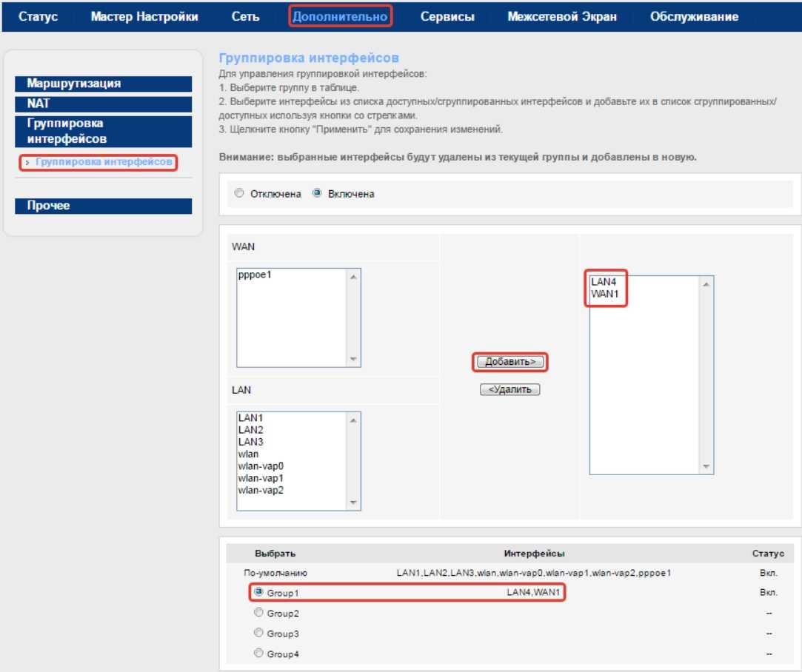Click grouped list scroll-down arrow
The width and height of the screenshot is (802, 672).
[x=706, y=467]
